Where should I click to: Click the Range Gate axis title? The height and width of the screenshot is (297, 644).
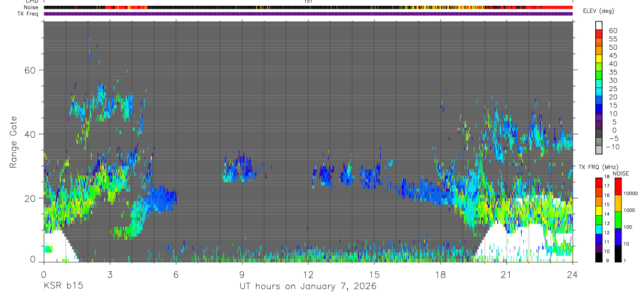tap(13, 142)
